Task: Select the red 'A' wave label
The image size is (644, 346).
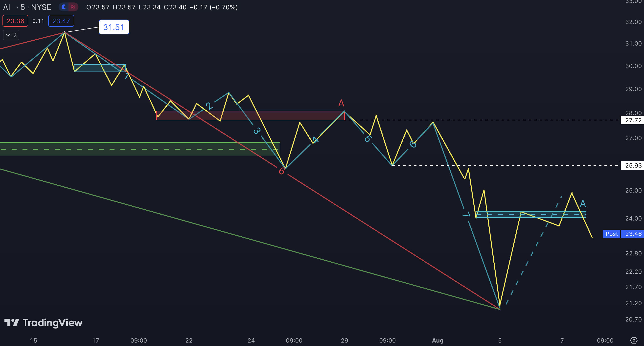Action: point(341,103)
